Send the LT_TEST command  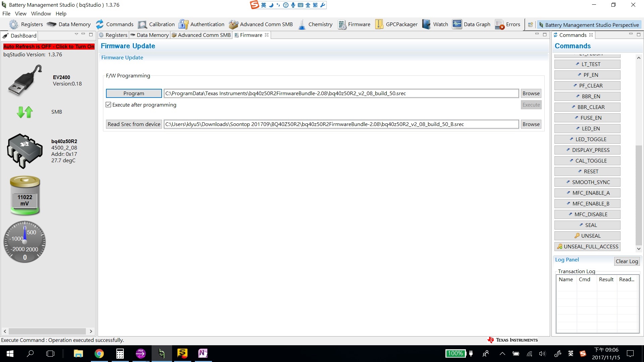(x=587, y=64)
